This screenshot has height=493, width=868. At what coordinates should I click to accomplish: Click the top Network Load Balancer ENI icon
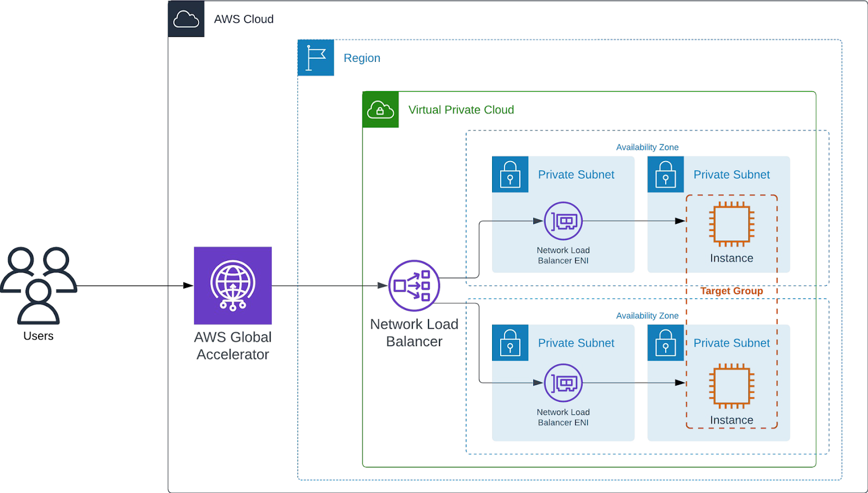click(x=563, y=221)
